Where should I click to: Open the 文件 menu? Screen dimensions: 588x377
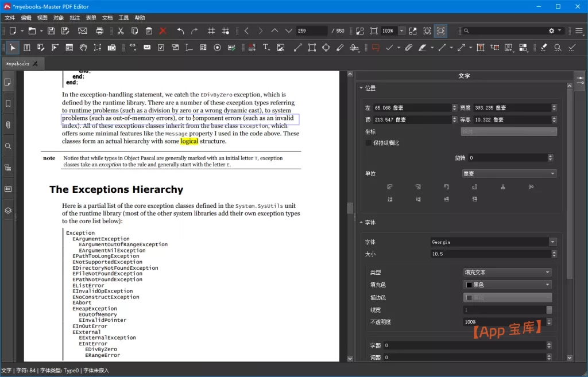tap(10, 18)
